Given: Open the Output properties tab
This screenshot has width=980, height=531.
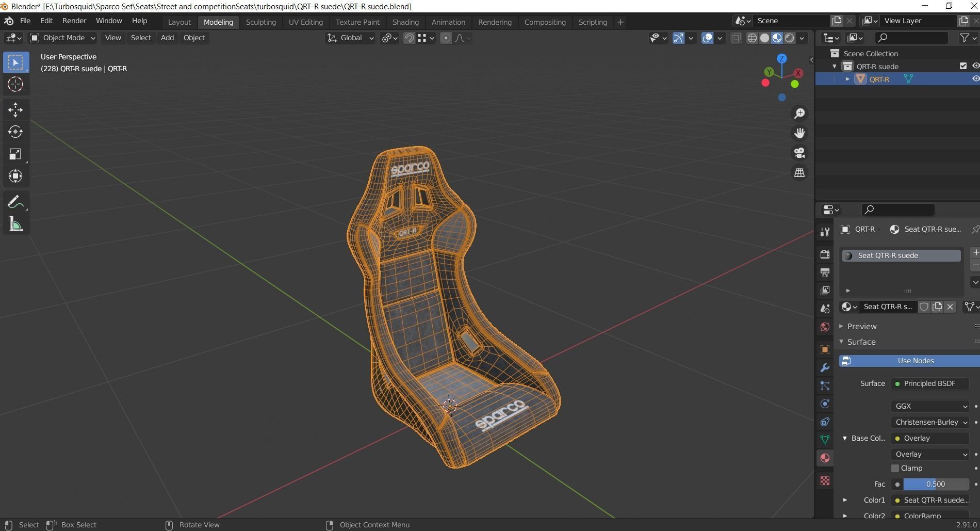Looking at the screenshot, I should 825,272.
